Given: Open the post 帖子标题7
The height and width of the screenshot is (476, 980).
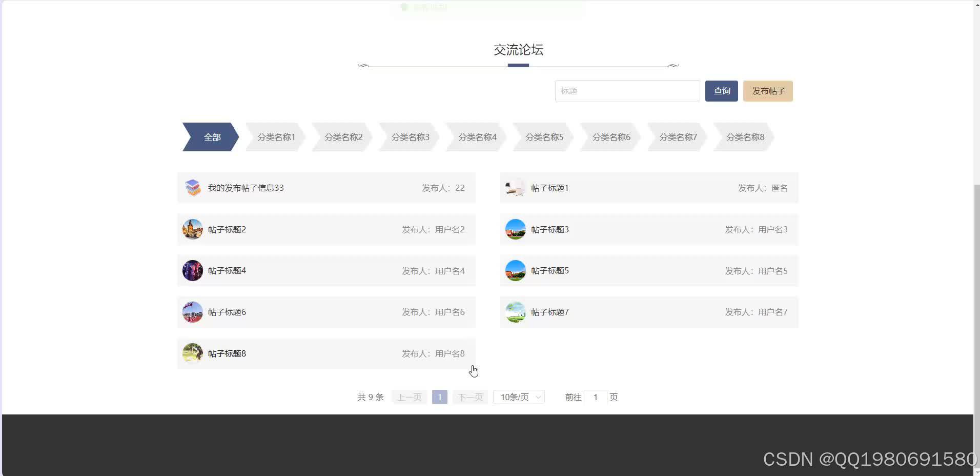Looking at the screenshot, I should (549, 312).
